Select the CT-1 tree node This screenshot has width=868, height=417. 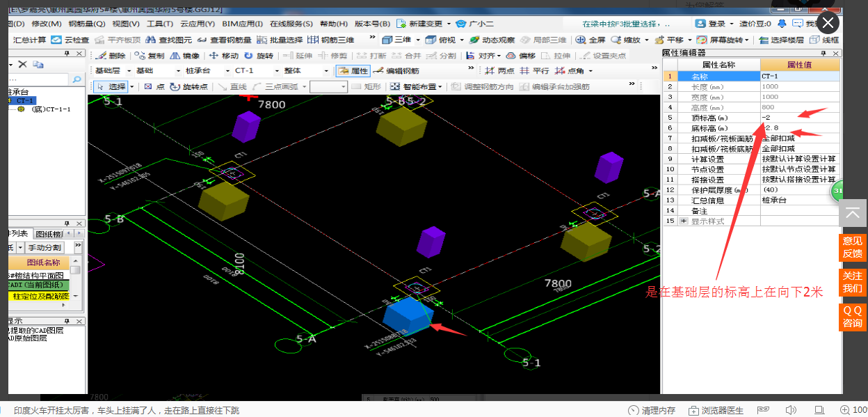click(x=25, y=100)
